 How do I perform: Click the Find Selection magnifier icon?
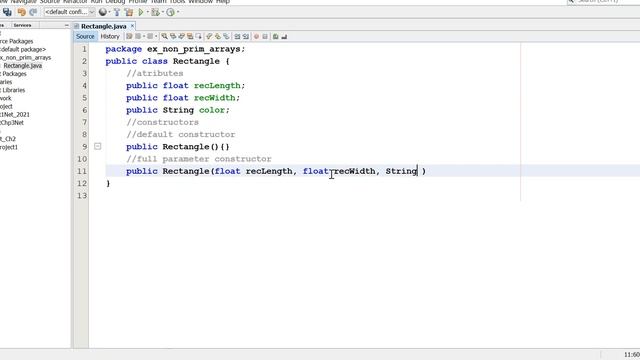click(164, 36)
